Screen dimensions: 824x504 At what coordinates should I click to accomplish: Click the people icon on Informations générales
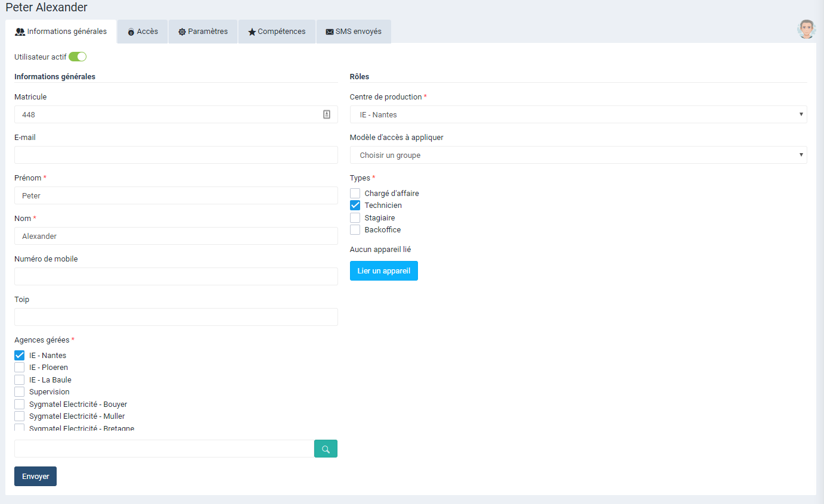click(x=20, y=32)
